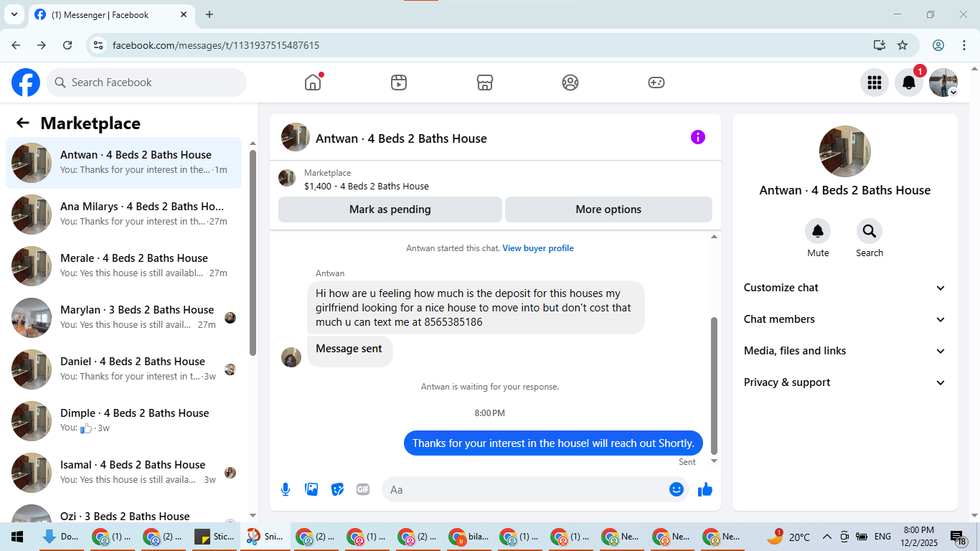Open the Antwan conversation in list
This screenshot has height=551, width=980.
(x=124, y=163)
